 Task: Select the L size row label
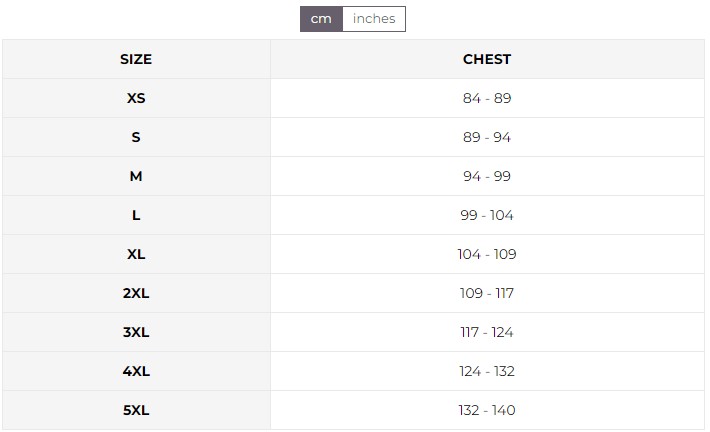pyautogui.click(x=136, y=215)
